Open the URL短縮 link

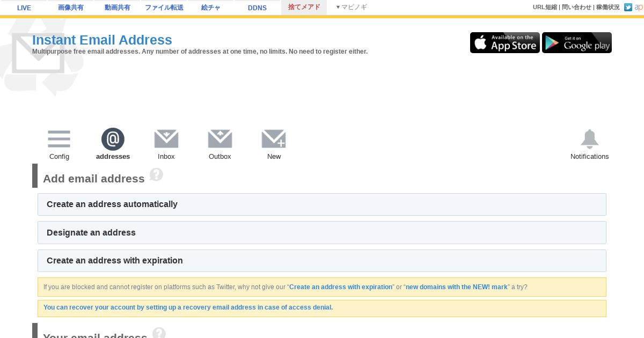(x=545, y=7)
